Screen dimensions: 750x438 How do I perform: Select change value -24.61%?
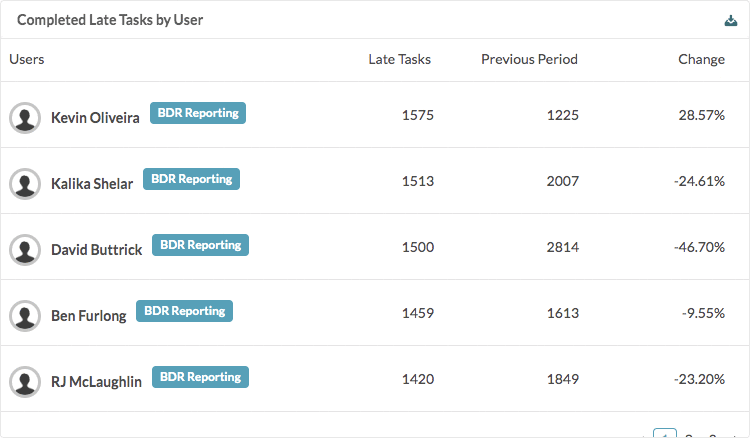coord(699,181)
